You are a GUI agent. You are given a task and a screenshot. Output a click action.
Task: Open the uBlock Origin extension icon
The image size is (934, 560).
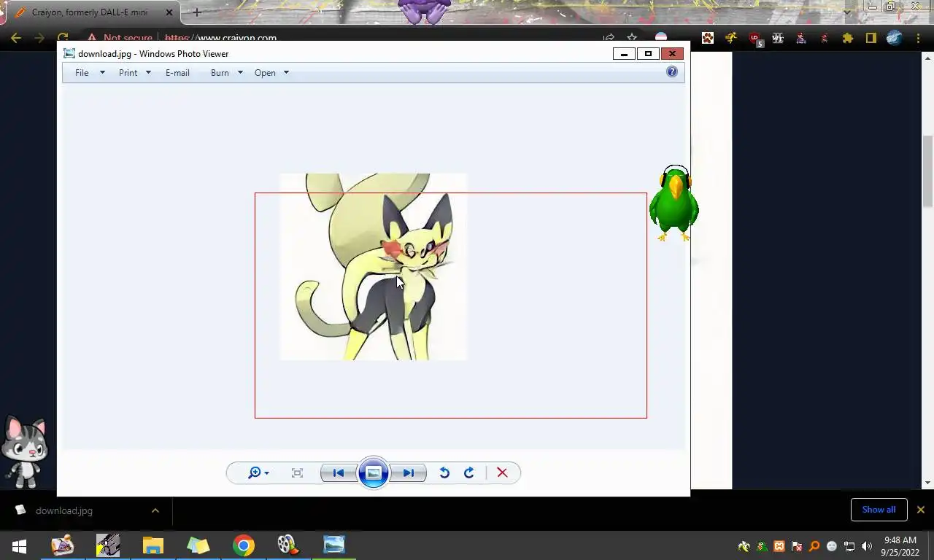(x=755, y=39)
